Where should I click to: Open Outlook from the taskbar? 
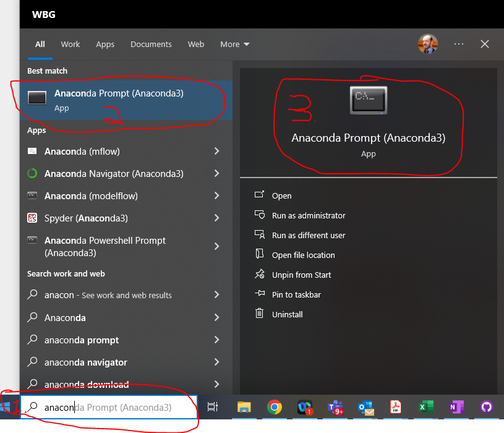(x=365, y=407)
